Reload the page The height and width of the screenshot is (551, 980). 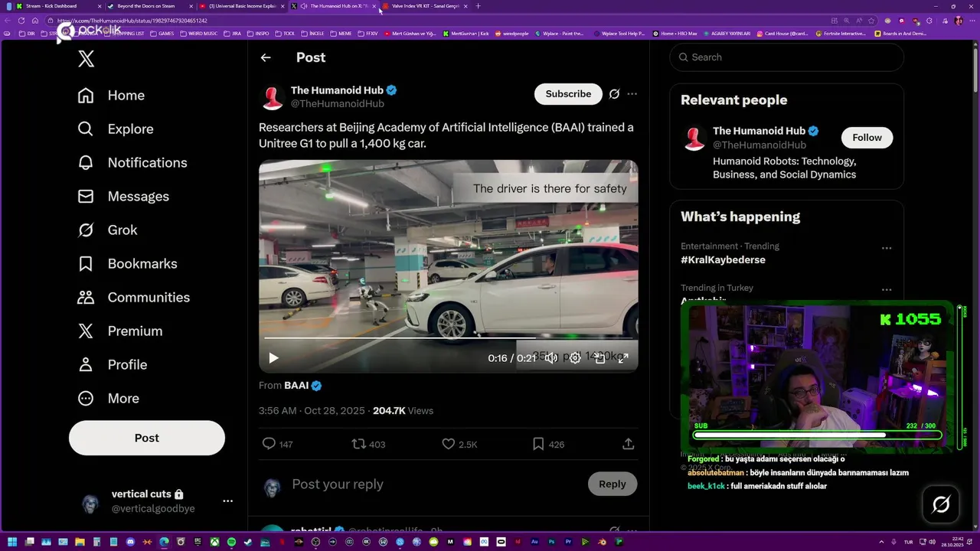[21, 21]
